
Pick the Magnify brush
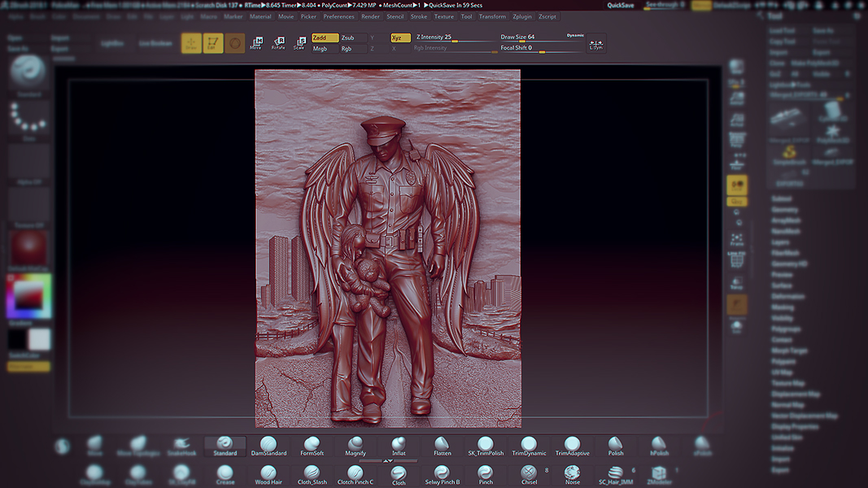click(x=355, y=446)
